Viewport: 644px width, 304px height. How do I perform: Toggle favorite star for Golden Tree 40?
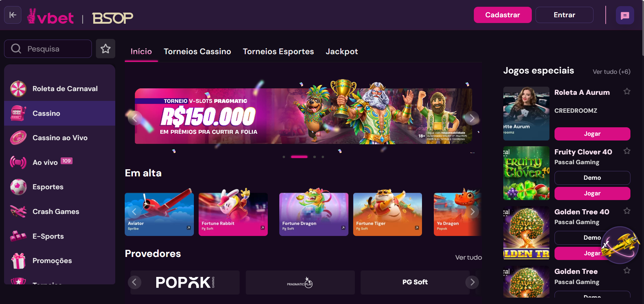coord(627,211)
